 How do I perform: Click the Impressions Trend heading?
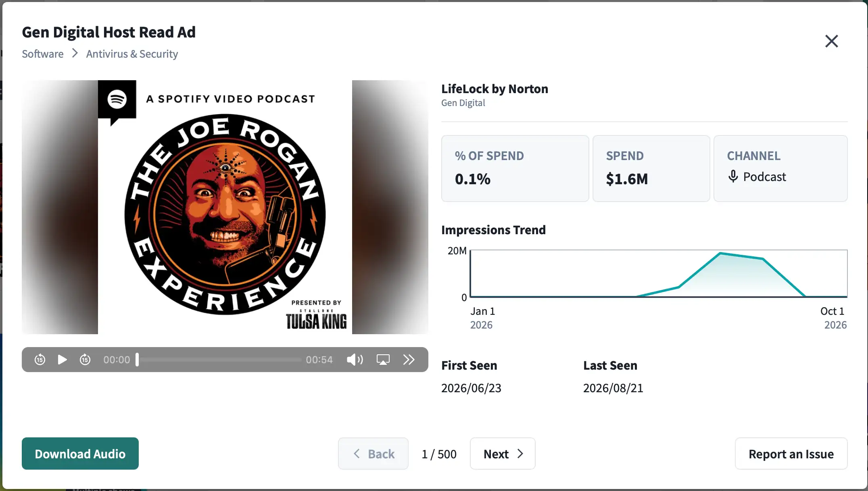click(x=493, y=230)
